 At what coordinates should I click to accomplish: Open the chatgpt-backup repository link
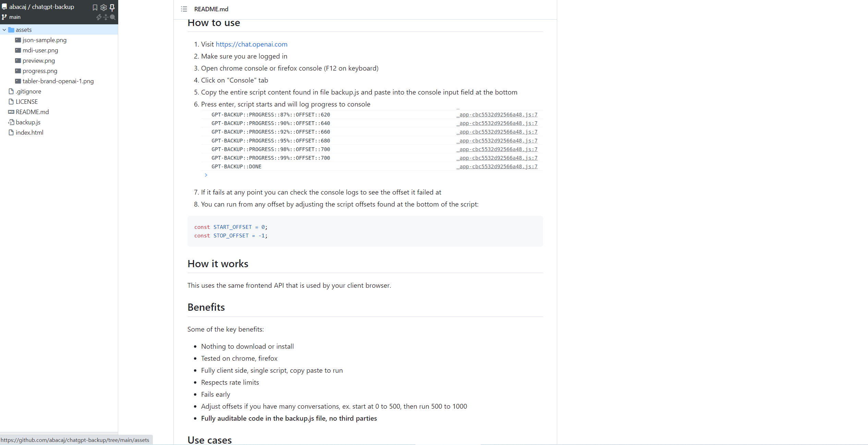53,7
